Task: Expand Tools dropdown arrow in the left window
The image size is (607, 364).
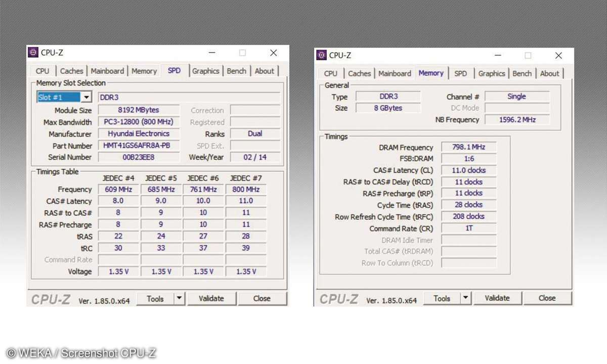Action: pos(180,299)
